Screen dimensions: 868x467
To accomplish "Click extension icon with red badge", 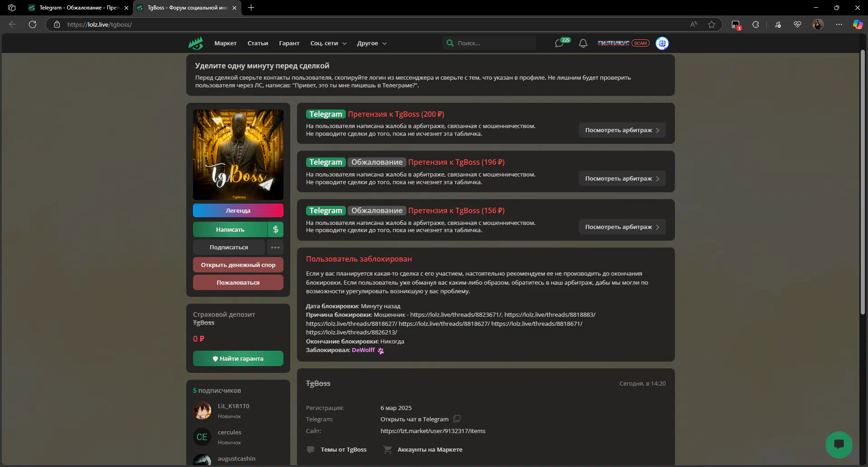I will pos(736,25).
